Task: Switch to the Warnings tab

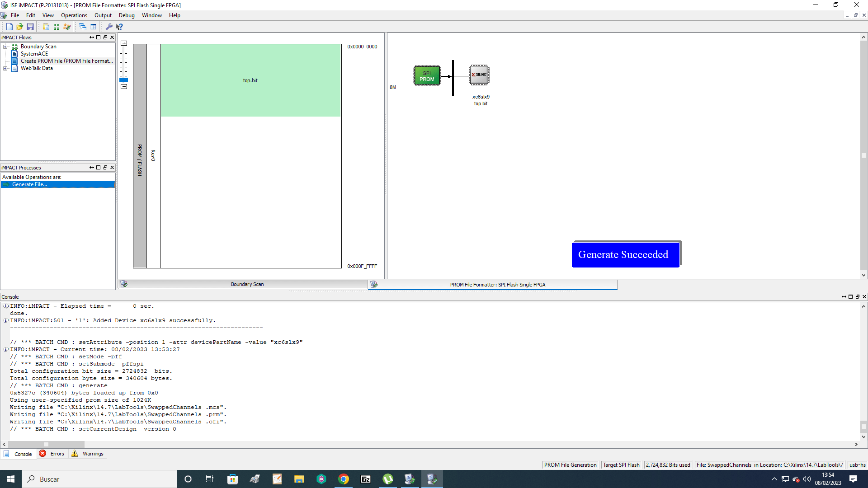Action: click(88, 454)
